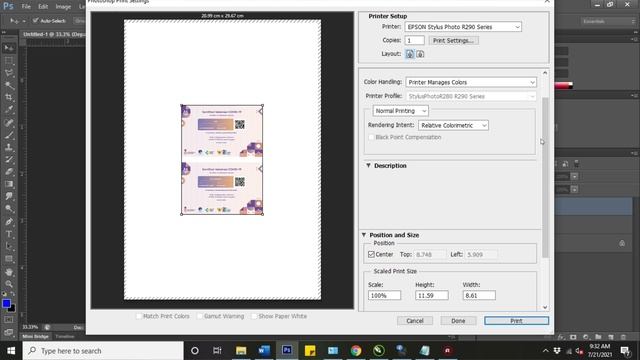
Task: Open Chrome from the taskbar
Action: coord(356,351)
